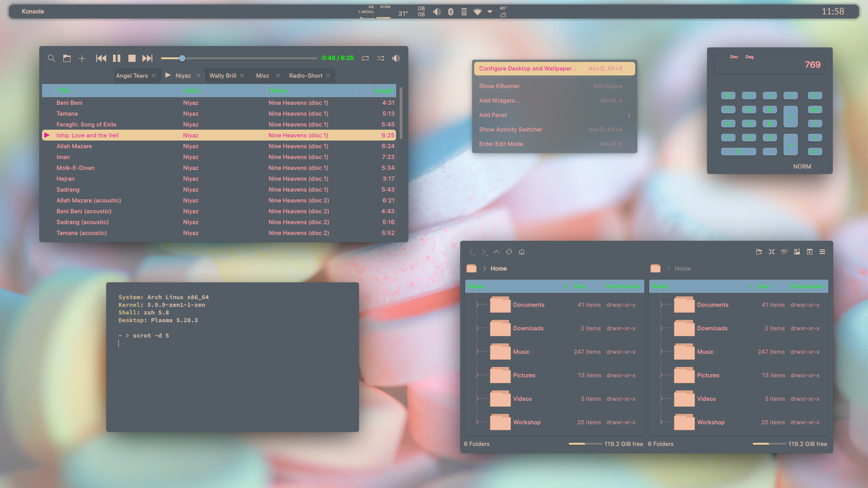Toggle hidden files visibility in Dolphin
868x488 pixels.
point(784,252)
